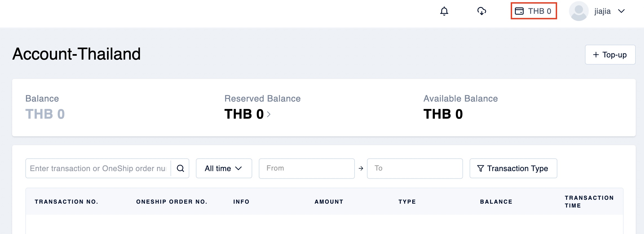Click the Top-up button

(610, 55)
